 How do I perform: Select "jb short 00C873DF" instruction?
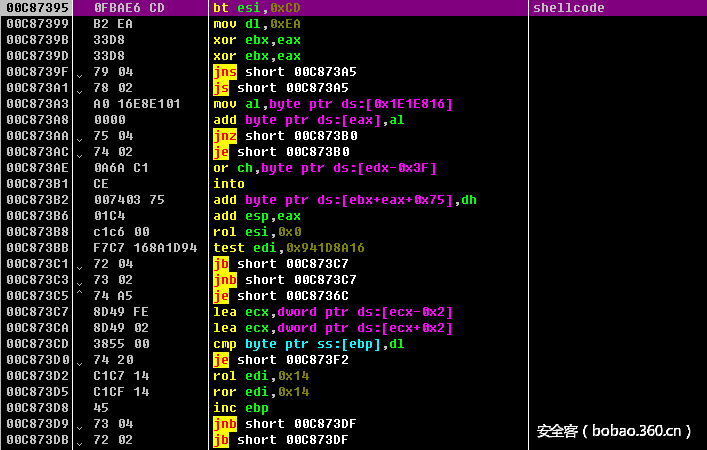pos(280,440)
